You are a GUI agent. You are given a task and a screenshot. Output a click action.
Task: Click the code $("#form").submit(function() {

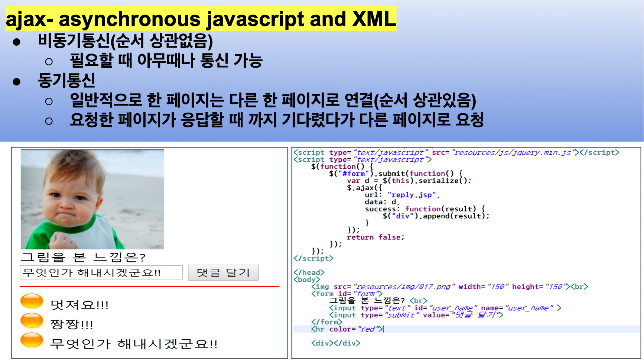(x=396, y=174)
